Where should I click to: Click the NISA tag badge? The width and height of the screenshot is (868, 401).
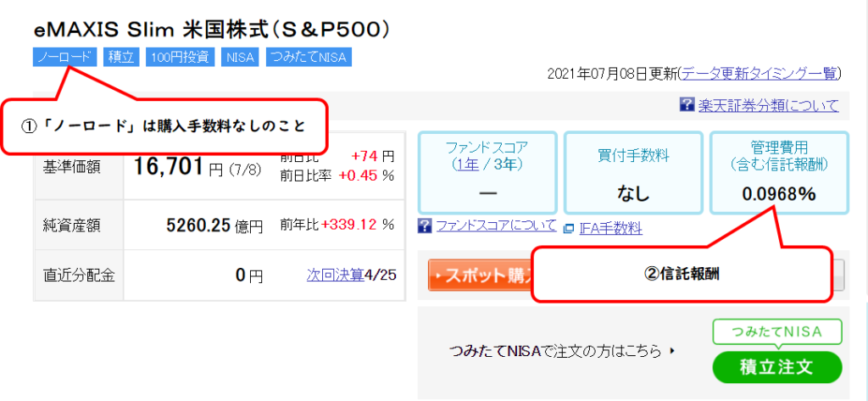pos(240,58)
